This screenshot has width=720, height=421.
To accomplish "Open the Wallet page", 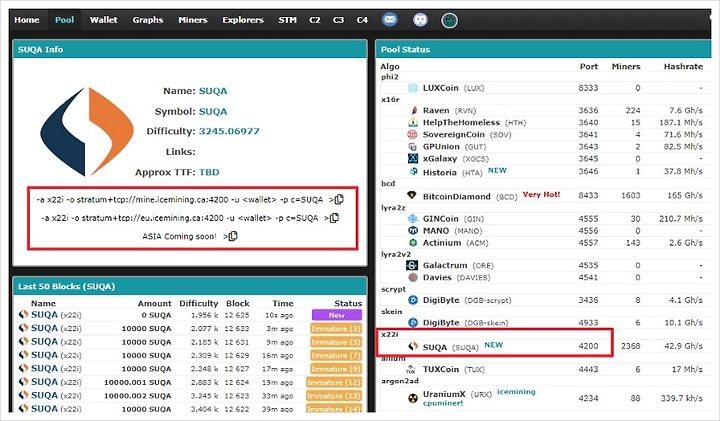I will pos(103,20).
